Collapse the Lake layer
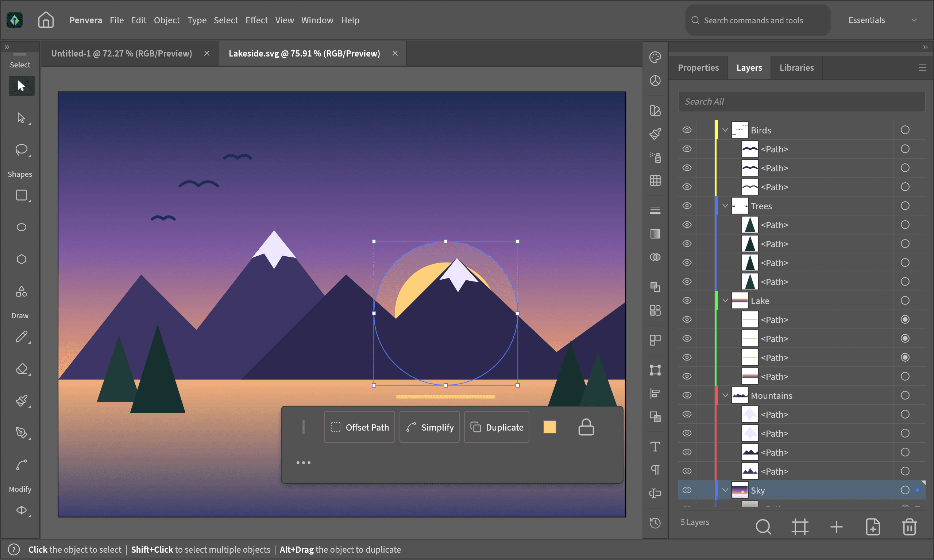Image resolution: width=934 pixels, height=560 pixels. [x=725, y=300]
